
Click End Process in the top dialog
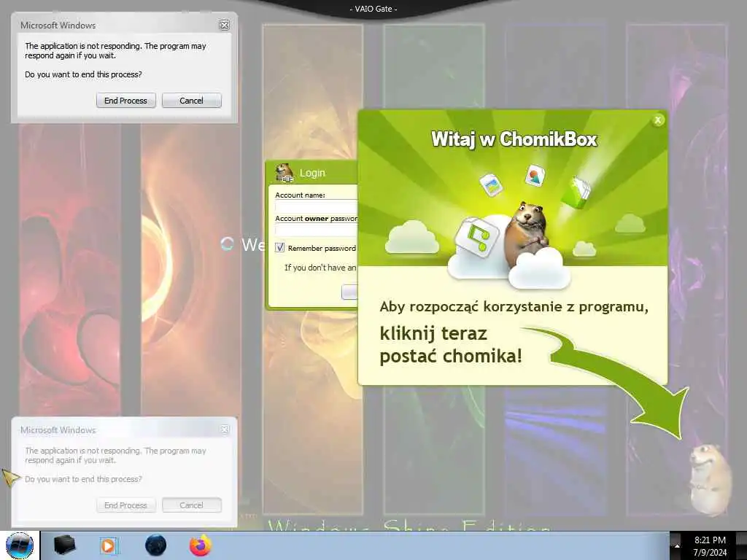125,101
